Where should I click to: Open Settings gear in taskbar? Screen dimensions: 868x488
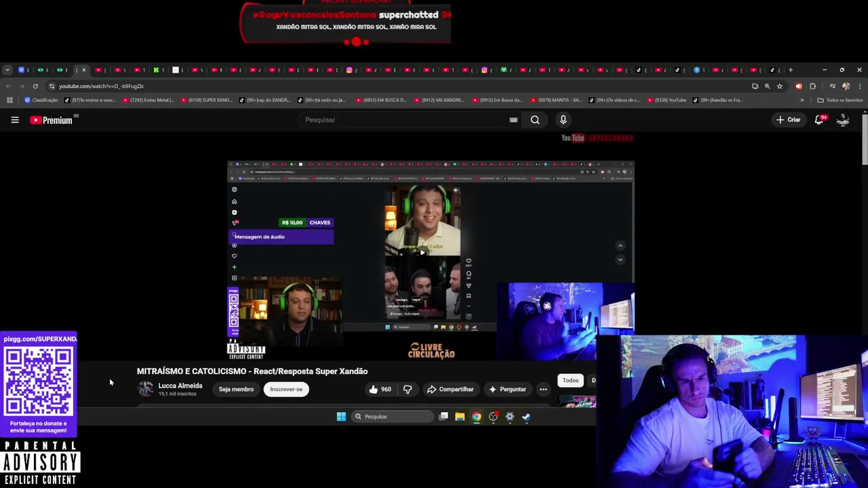click(510, 417)
